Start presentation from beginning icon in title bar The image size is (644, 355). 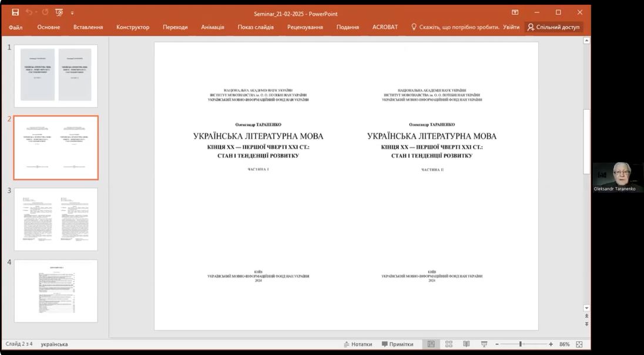pyautogui.click(x=59, y=12)
